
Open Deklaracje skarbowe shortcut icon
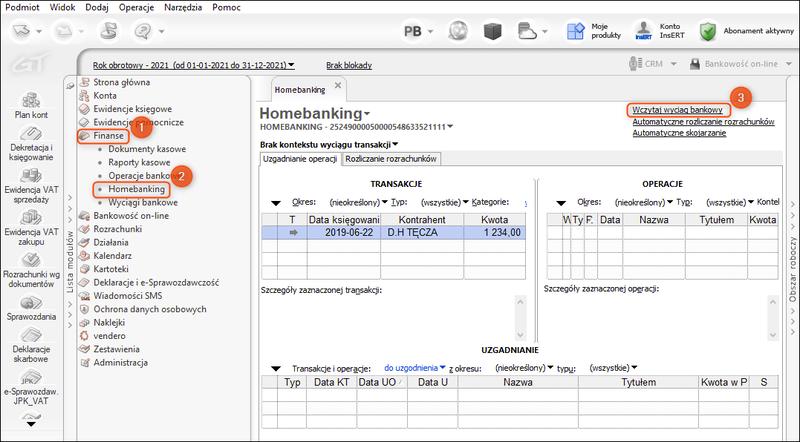click(31, 335)
